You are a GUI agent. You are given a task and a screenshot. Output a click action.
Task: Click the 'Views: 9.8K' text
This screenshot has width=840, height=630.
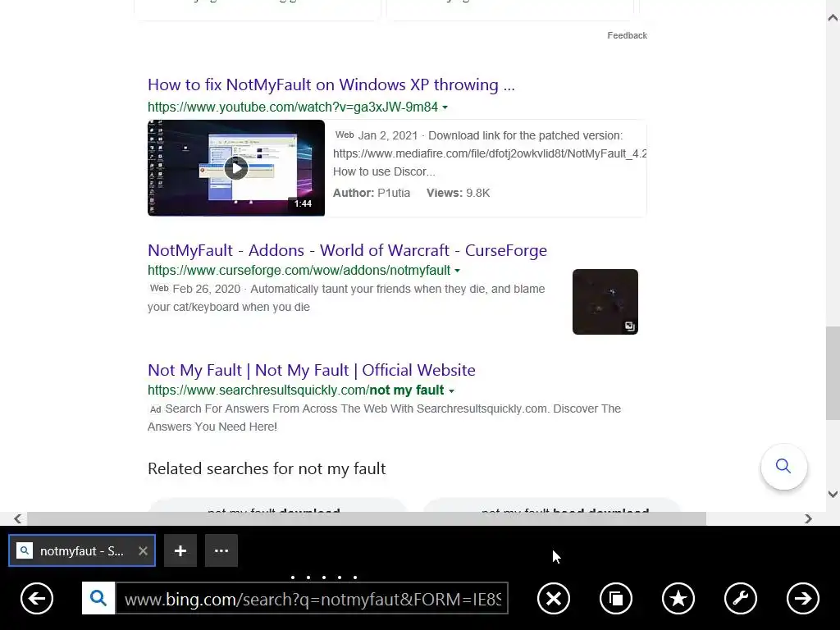point(458,193)
